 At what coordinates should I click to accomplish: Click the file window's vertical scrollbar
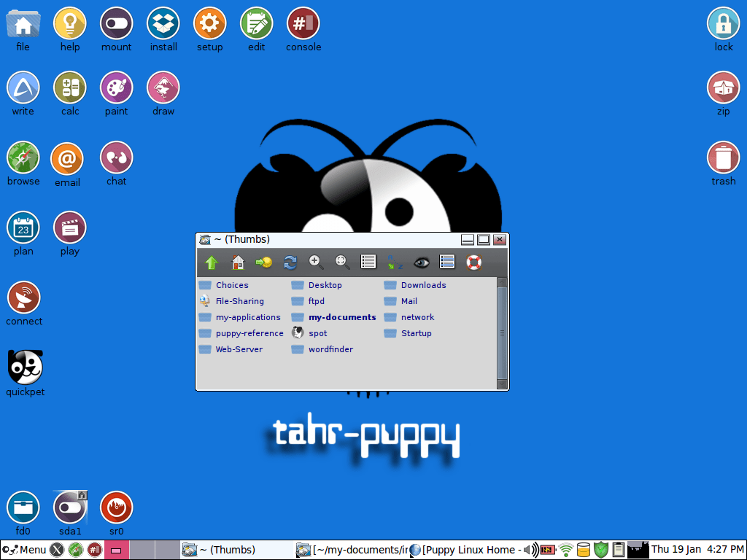coord(502,333)
